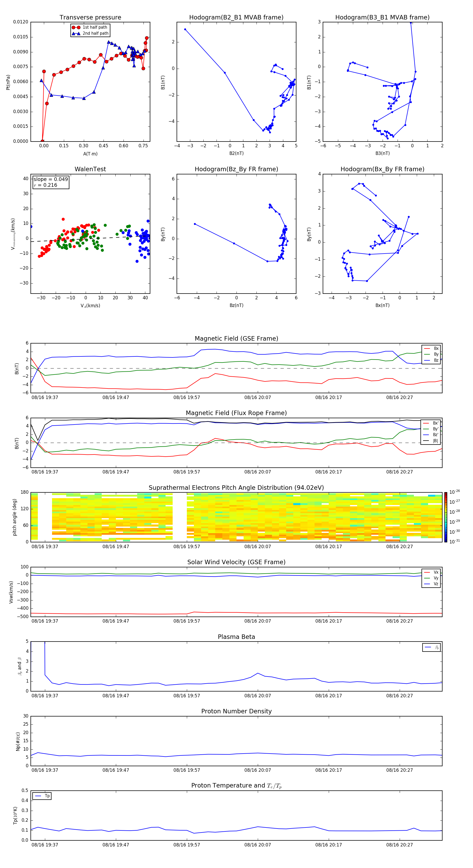The width and height of the screenshot is (473, 868).
Task: Click the 'Bz(nT)' x-axis label
Action: 236,305
